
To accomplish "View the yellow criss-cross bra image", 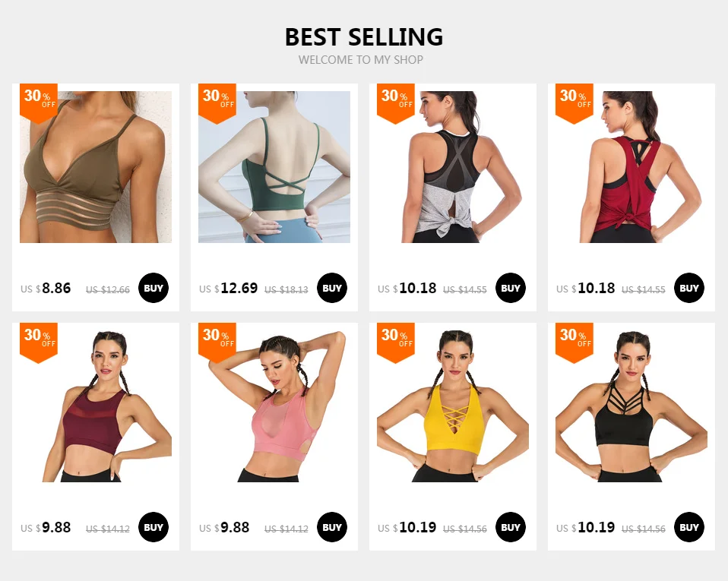I will click(453, 406).
